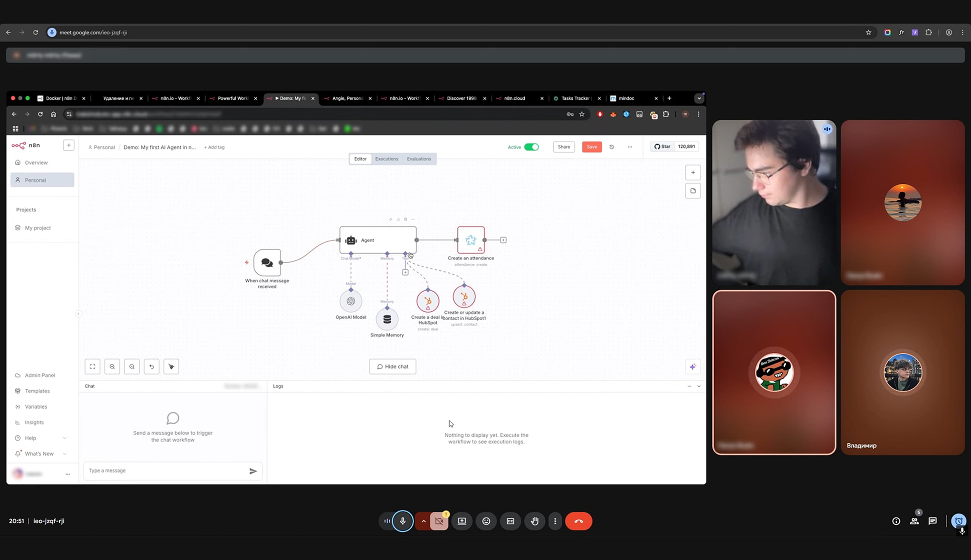Open the in-call chat panel
Screen dimensions: 971x560
pos(932,521)
